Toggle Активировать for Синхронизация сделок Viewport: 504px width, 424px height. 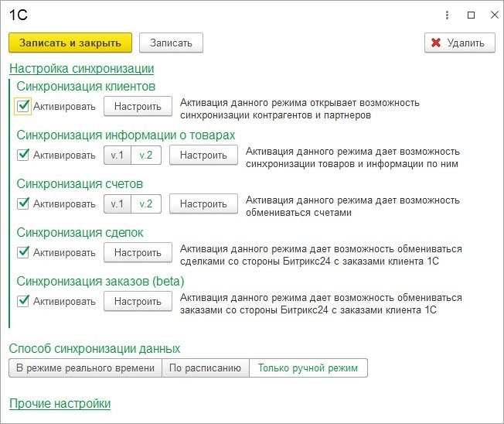pyautogui.click(x=23, y=252)
